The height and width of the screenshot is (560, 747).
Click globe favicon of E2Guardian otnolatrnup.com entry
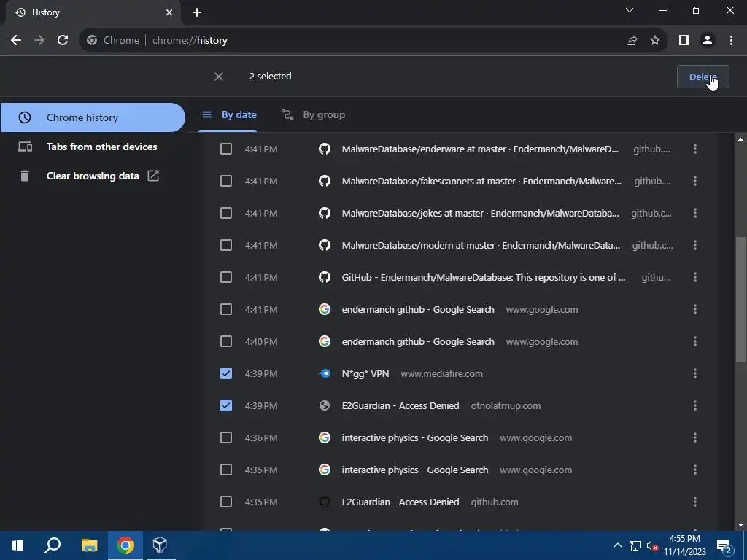(325, 405)
